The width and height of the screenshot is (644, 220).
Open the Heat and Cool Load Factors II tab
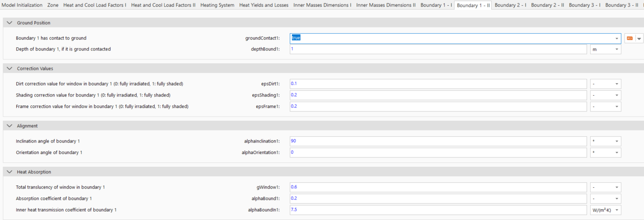point(163,5)
